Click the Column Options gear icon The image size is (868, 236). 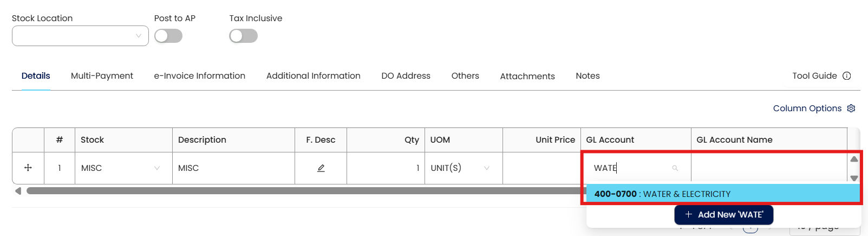(x=851, y=109)
